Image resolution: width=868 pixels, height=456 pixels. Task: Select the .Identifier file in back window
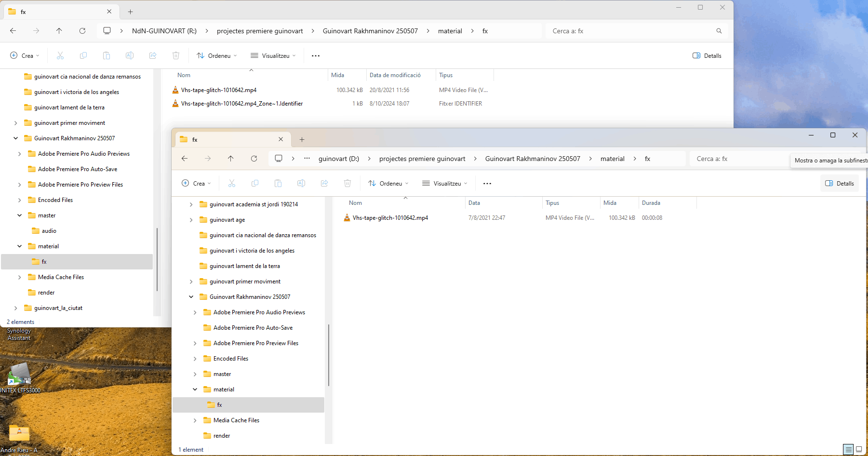tap(241, 104)
